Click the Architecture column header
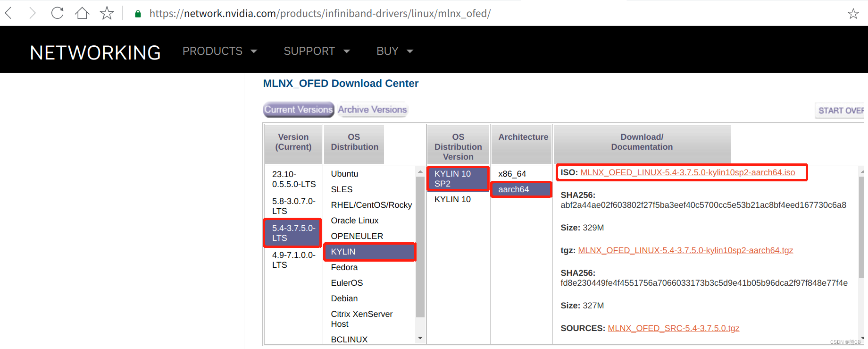868x349 pixels. coord(521,144)
